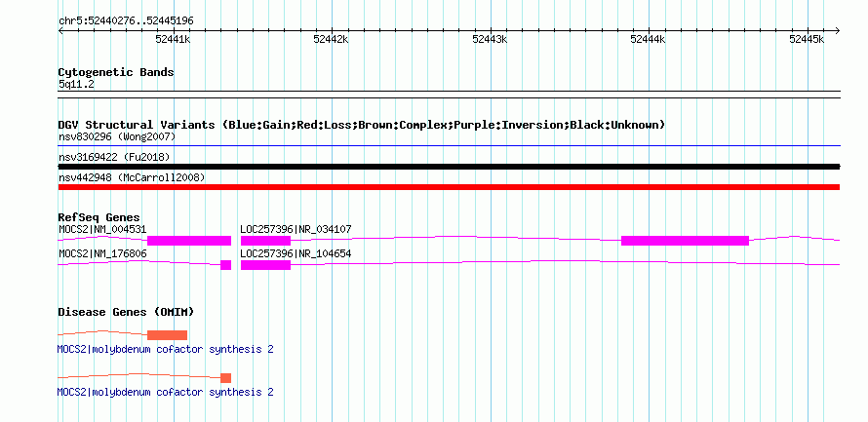Open variant nsv442948 (McCarroll2008) label
The image size is (868, 422).
(x=132, y=177)
